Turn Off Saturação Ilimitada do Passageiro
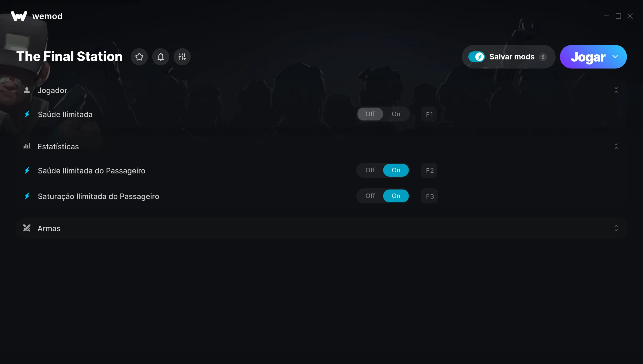Screen dimensions: 643x364 pyautogui.click(x=370, y=196)
